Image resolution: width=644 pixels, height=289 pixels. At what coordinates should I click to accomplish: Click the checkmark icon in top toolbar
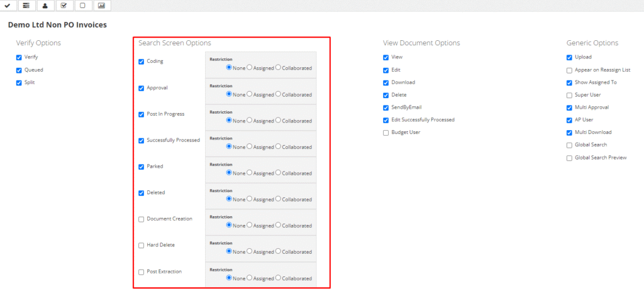(7, 6)
